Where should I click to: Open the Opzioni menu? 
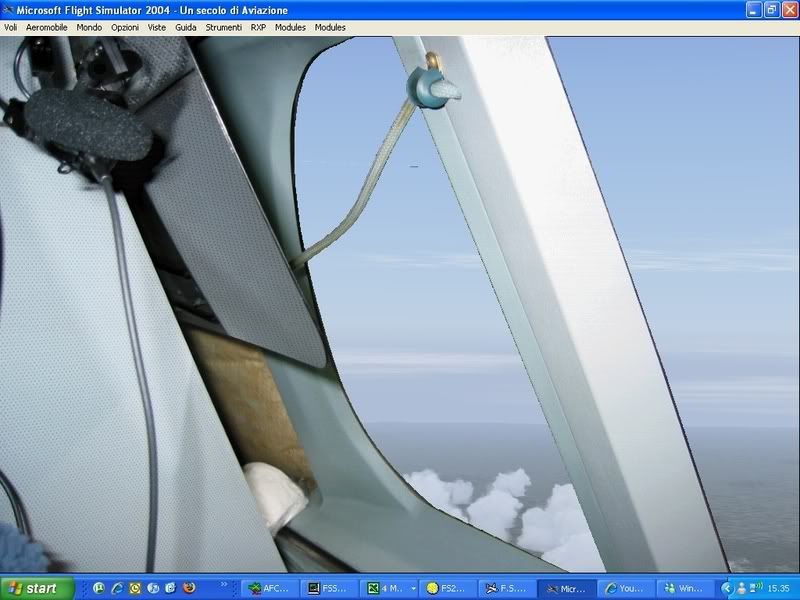tap(125, 28)
